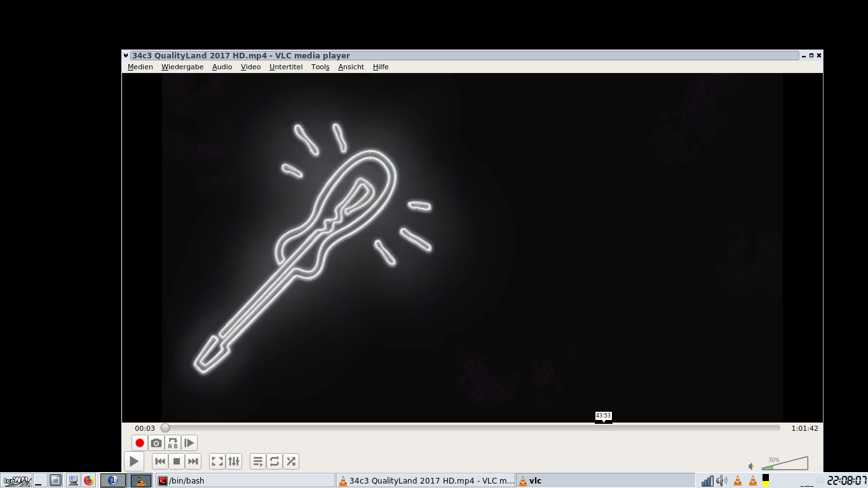Image resolution: width=868 pixels, height=488 pixels.
Task: Jump to previous media in playlist
Action: 160,461
